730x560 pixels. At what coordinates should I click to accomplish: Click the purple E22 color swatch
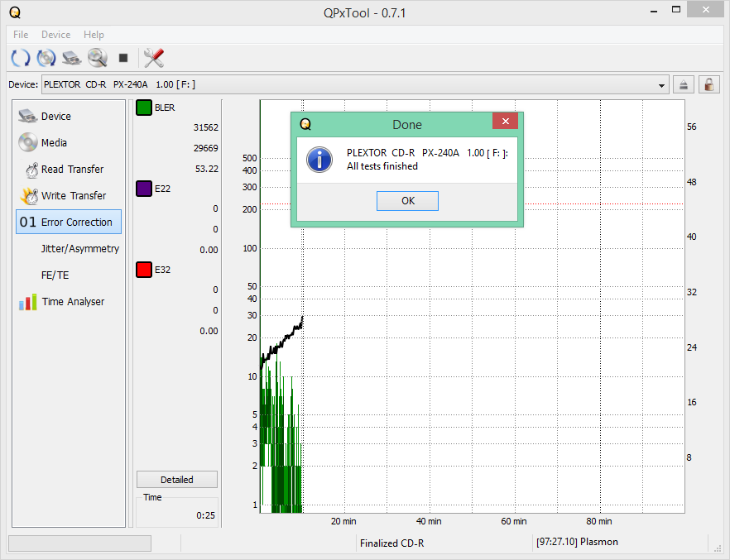click(x=144, y=189)
